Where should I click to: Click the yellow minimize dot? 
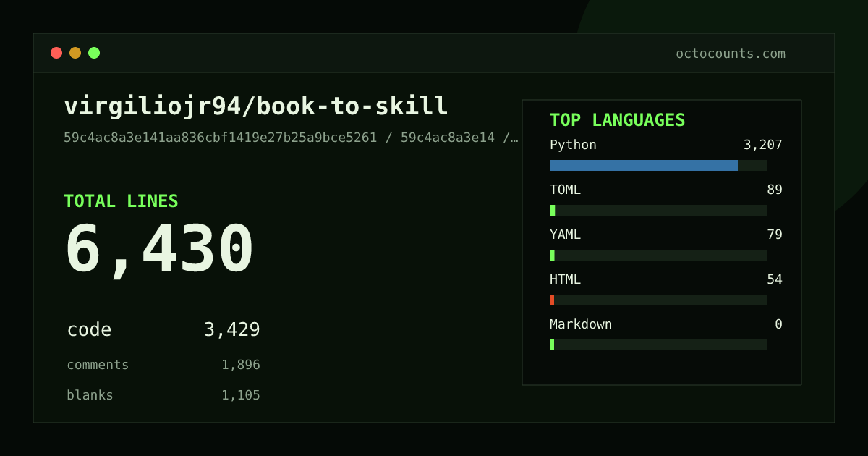tap(75, 53)
